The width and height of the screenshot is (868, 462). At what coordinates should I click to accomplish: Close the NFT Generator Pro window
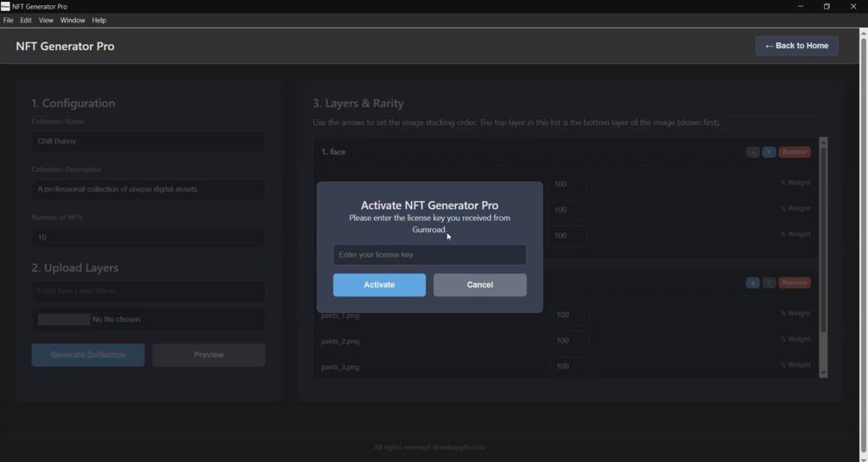(853, 6)
